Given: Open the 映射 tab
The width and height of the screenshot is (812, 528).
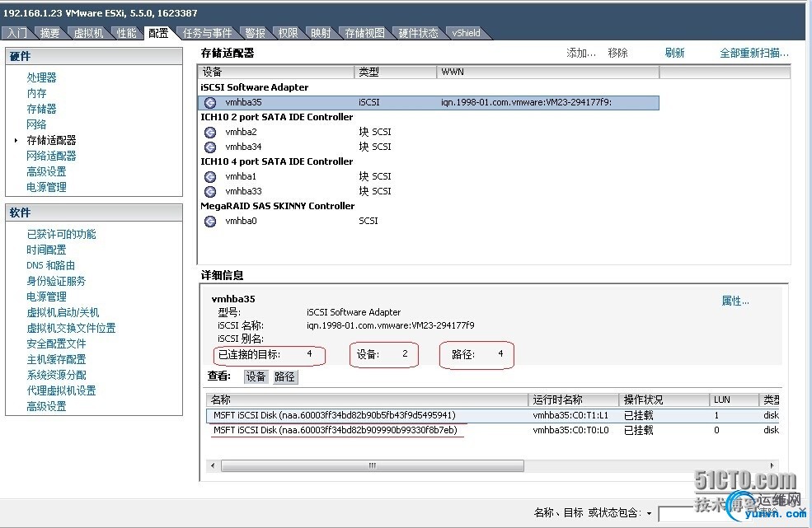Looking at the screenshot, I should coord(321,33).
